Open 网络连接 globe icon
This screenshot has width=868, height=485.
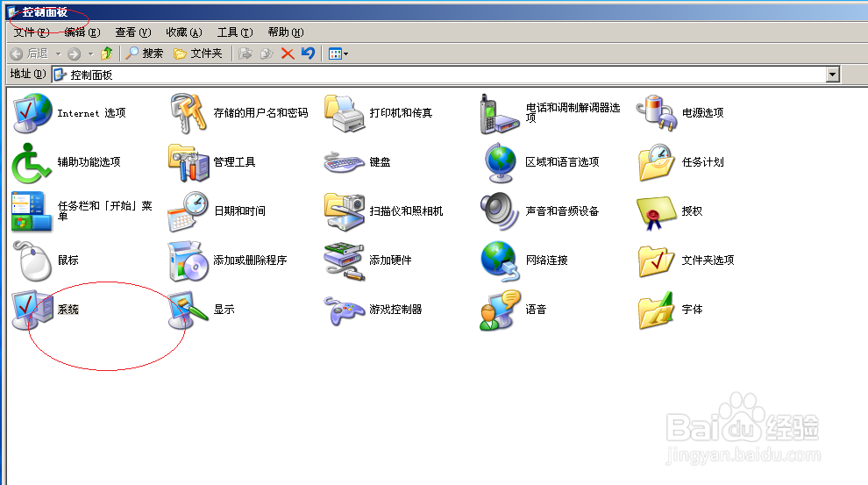pyautogui.click(x=501, y=260)
